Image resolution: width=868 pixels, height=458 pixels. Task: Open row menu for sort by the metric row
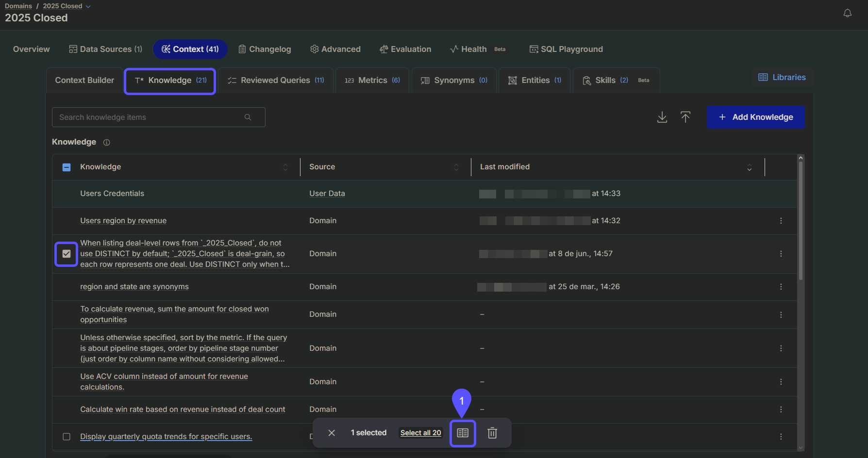coord(781,348)
